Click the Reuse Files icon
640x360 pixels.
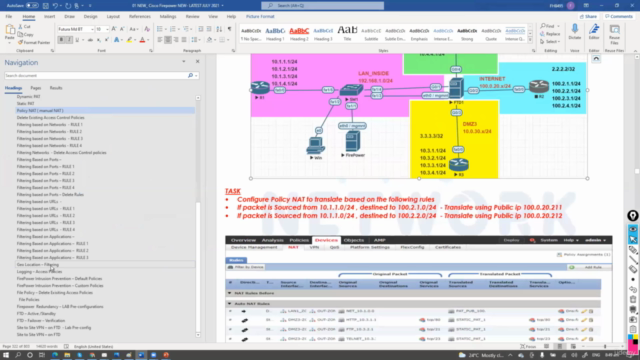coord(614,29)
